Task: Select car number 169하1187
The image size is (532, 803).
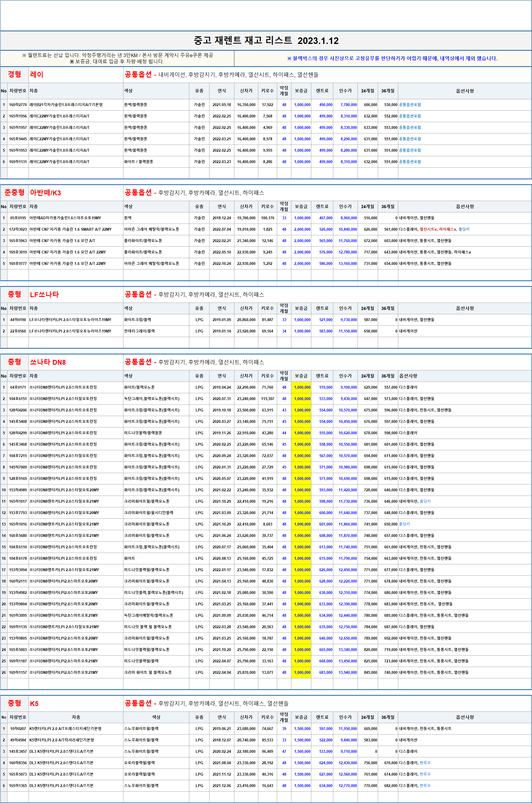Action: [x=18, y=661]
